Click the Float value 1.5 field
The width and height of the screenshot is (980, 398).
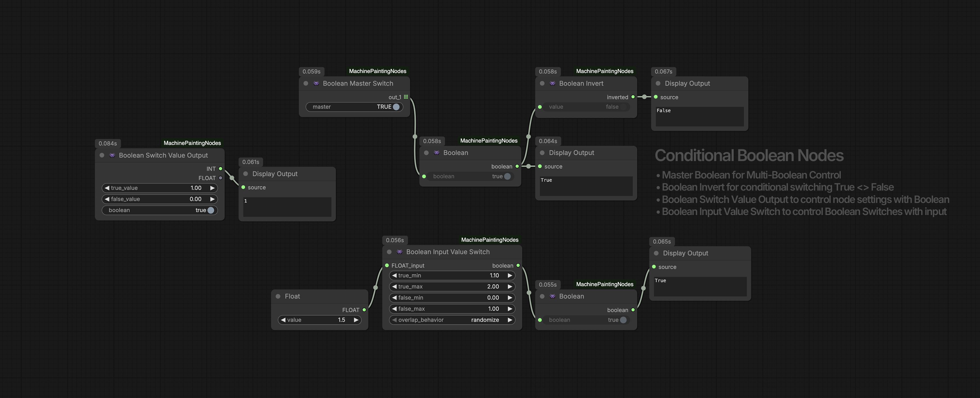tap(320, 320)
